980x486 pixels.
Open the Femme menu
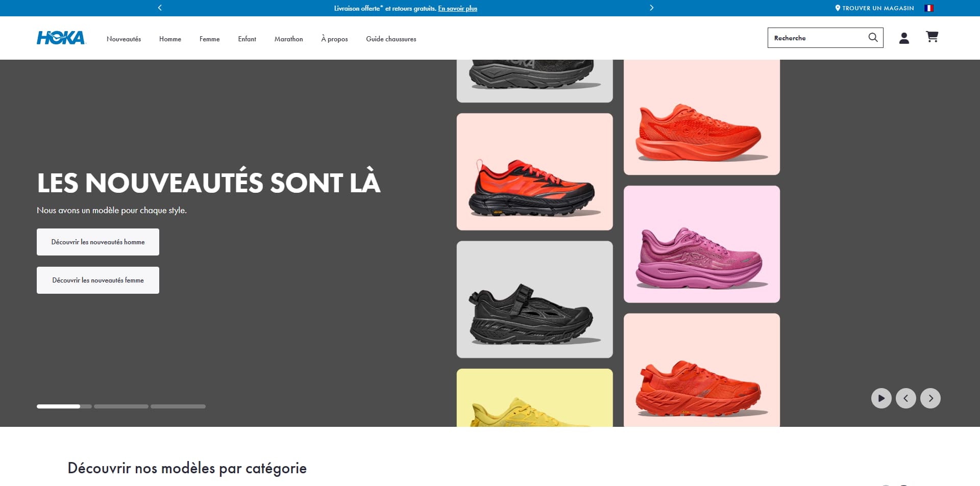pyautogui.click(x=209, y=39)
